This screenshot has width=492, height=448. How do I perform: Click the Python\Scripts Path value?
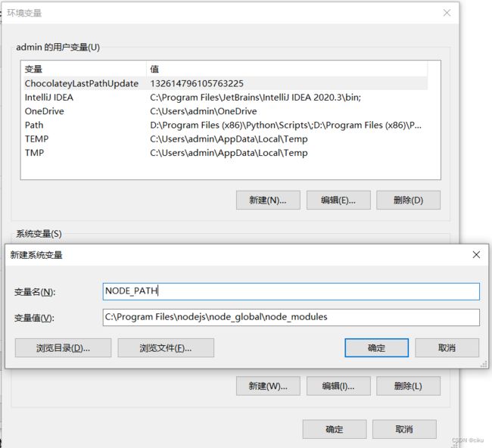tap(285, 125)
